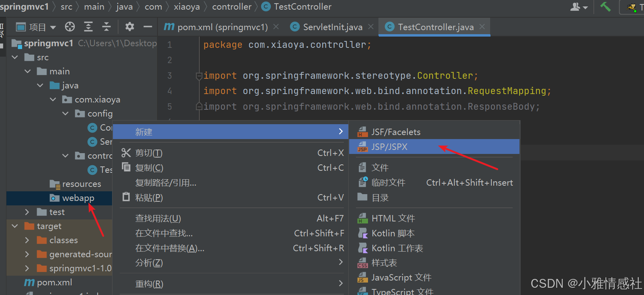Click the xiaoya breadcrumb
644x295 pixels.
click(x=187, y=6)
